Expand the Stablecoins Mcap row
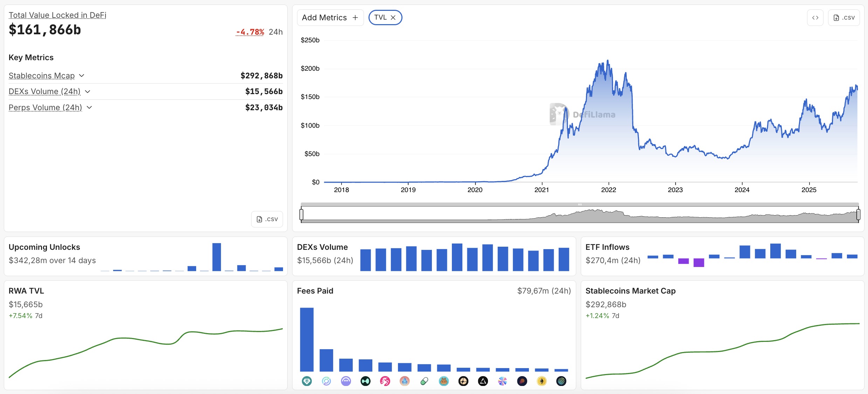This screenshot has width=868, height=394. (82, 76)
